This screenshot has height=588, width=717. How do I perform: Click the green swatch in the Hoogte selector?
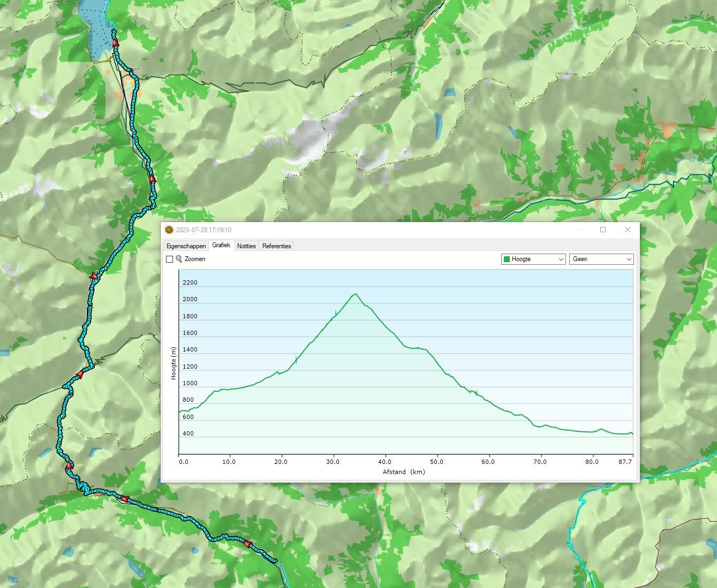[x=507, y=259]
